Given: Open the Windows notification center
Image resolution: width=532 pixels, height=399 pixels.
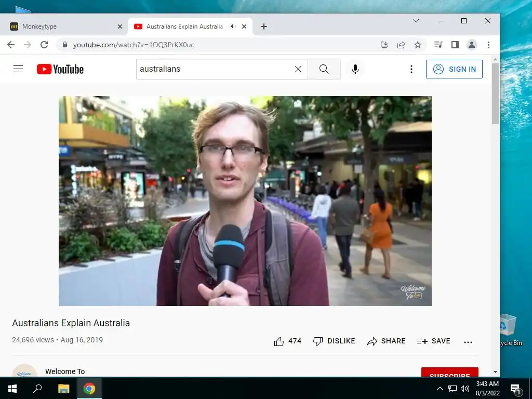Looking at the screenshot, I should coord(515,389).
